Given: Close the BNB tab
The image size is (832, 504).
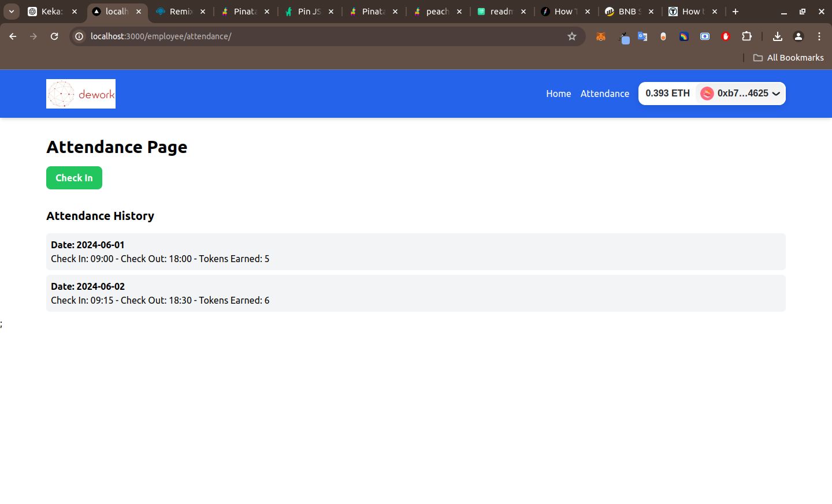Looking at the screenshot, I should point(651,12).
